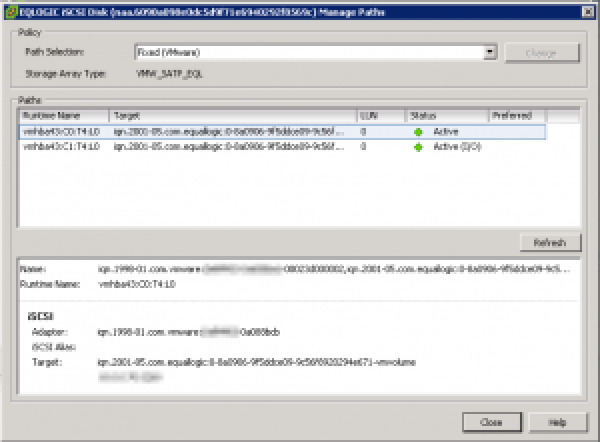Click the Change button in the Policy group
The image size is (600, 442).
click(542, 53)
